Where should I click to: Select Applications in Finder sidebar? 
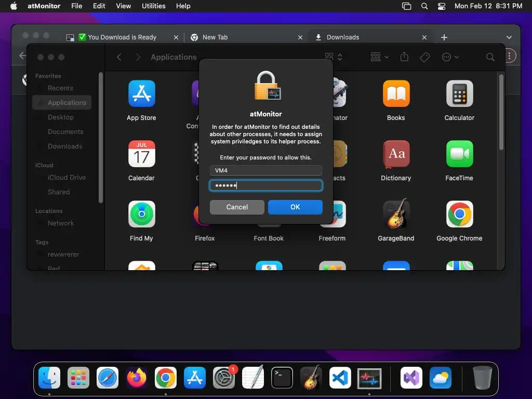tap(61, 102)
